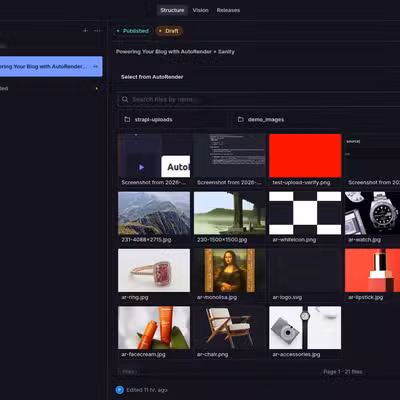Click the strapi-uploads folder icon
400x400 pixels.
pyautogui.click(x=127, y=119)
